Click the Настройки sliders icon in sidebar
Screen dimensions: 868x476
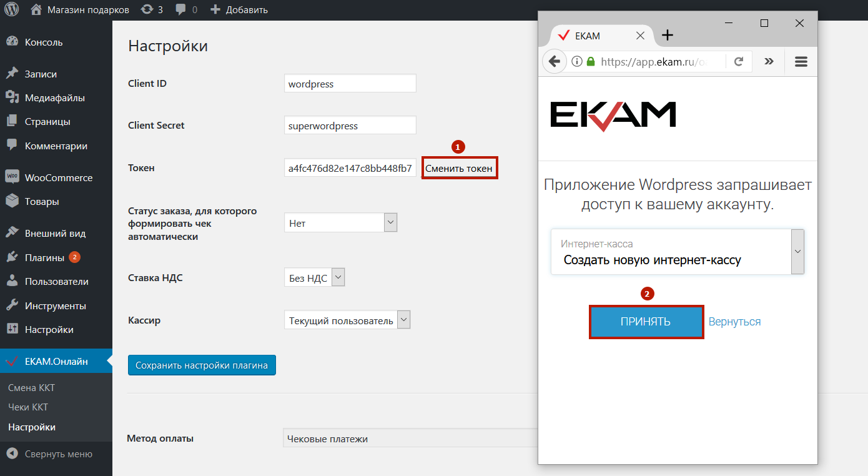(x=12, y=329)
